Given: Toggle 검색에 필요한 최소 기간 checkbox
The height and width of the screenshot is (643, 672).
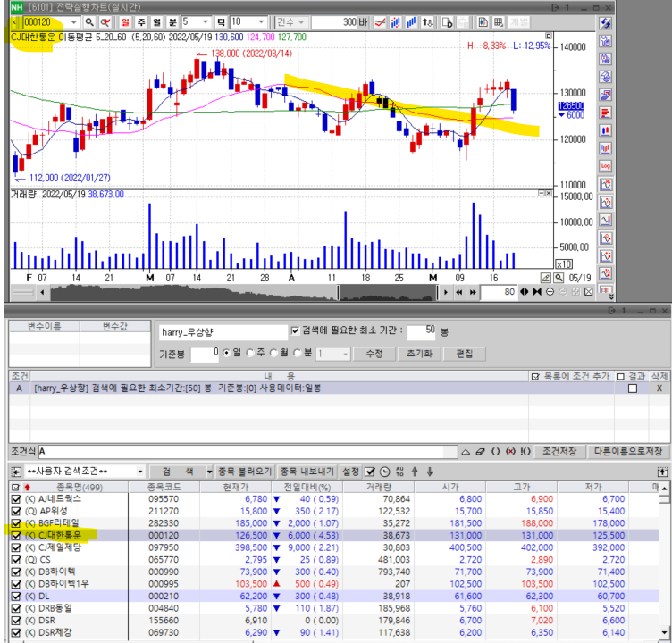Looking at the screenshot, I should [x=296, y=331].
